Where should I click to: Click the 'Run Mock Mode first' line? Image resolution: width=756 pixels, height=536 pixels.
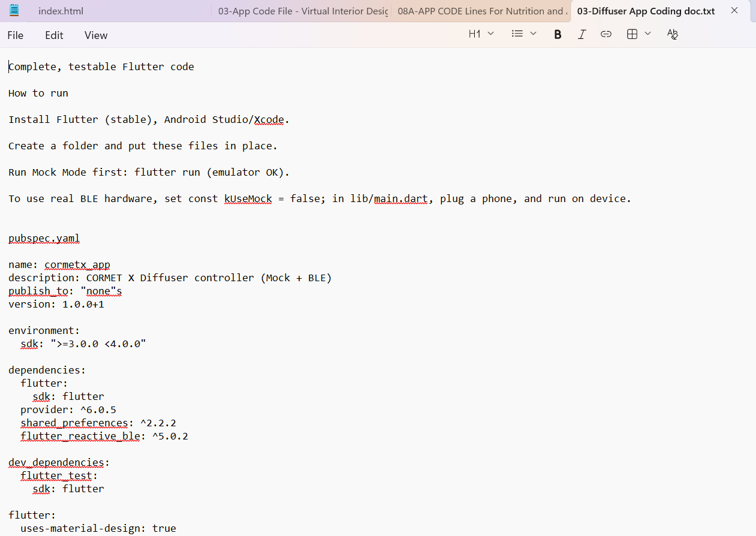click(149, 172)
